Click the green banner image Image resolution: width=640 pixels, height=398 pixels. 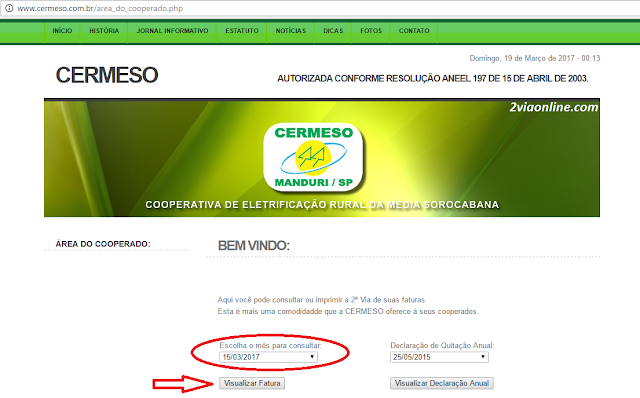(322, 158)
